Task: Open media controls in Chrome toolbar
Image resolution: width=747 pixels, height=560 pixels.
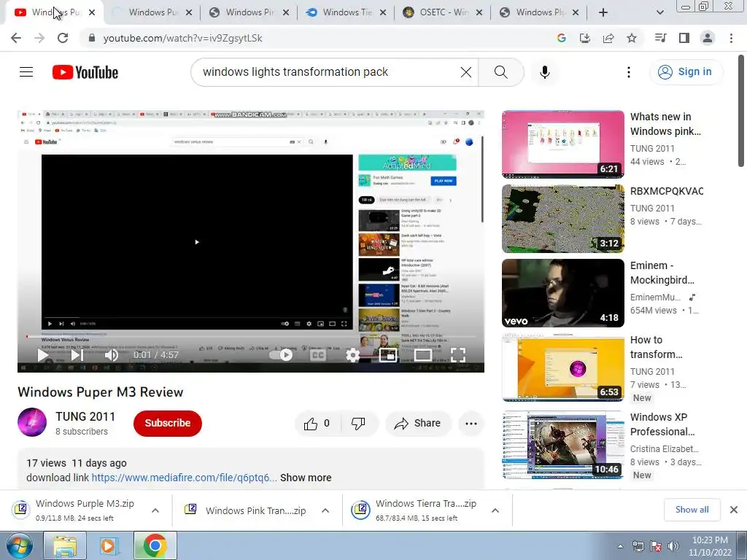Action: (660, 38)
